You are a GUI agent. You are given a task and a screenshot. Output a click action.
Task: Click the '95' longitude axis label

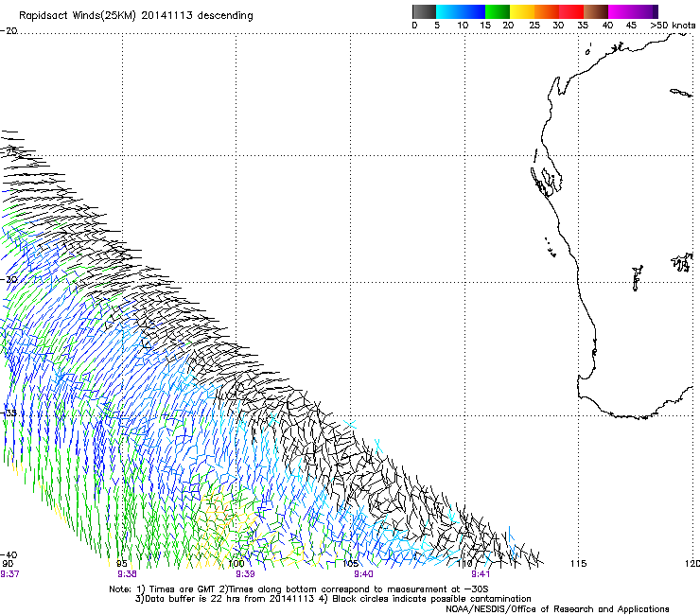(x=122, y=564)
